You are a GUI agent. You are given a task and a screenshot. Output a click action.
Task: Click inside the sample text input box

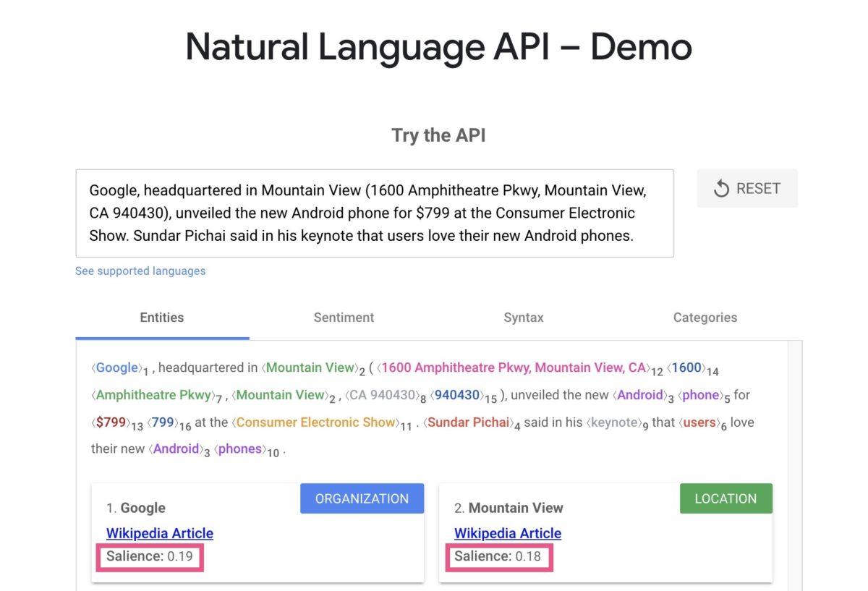375,213
